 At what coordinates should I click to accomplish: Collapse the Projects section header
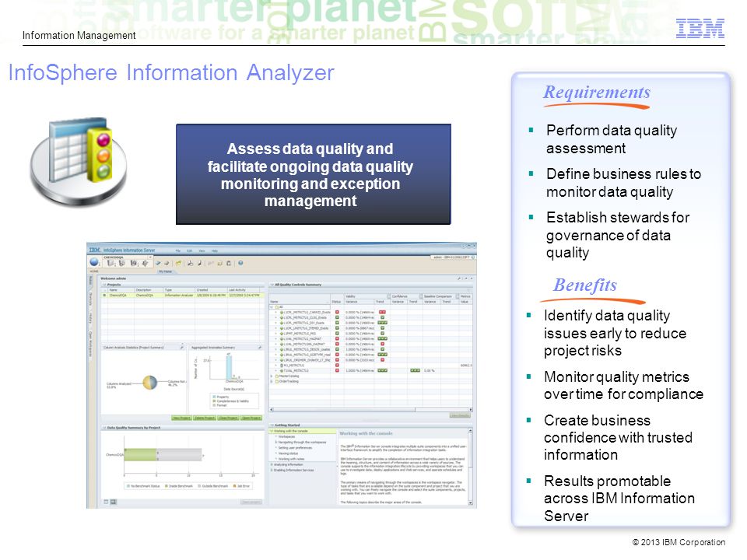click(104, 285)
